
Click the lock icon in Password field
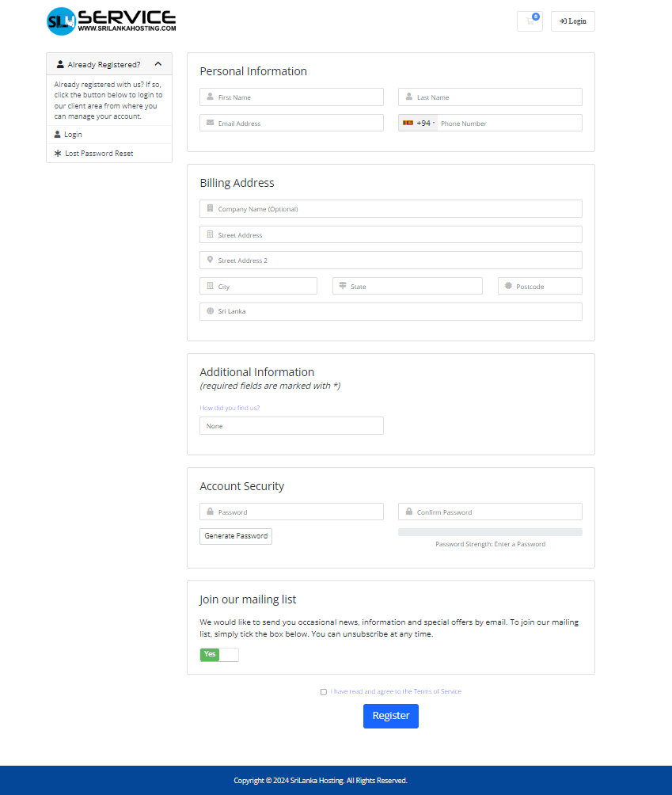(210, 512)
